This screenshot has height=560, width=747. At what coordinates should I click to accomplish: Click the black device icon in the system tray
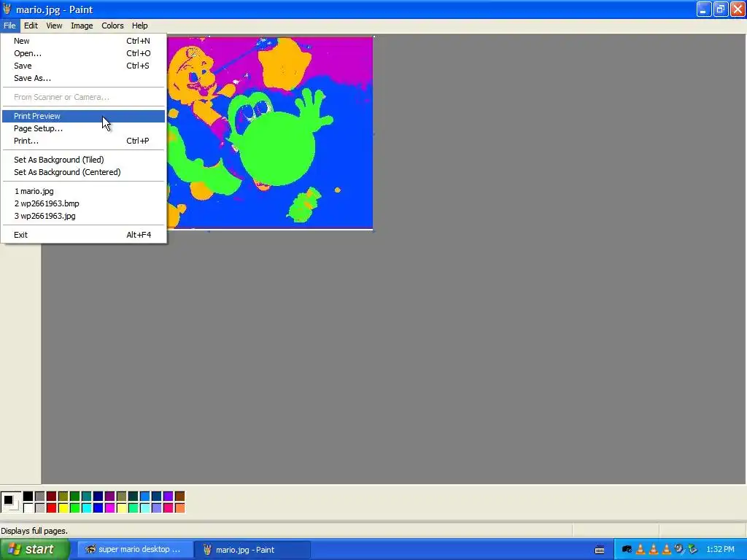point(627,550)
